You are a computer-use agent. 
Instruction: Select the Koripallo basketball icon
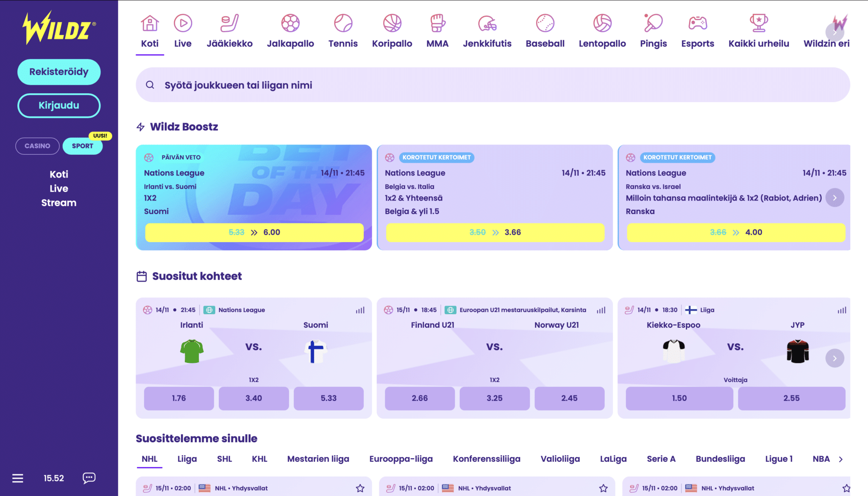[392, 23]
